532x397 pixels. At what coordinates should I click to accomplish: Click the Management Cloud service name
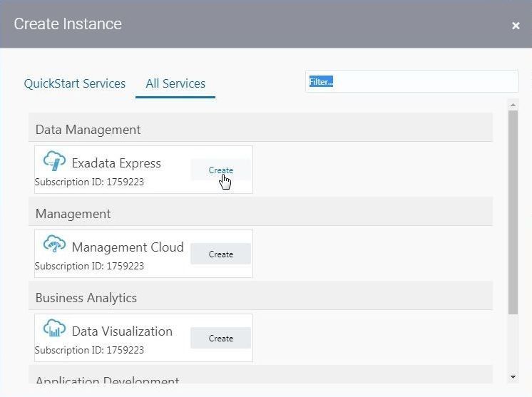coord(128,247)
